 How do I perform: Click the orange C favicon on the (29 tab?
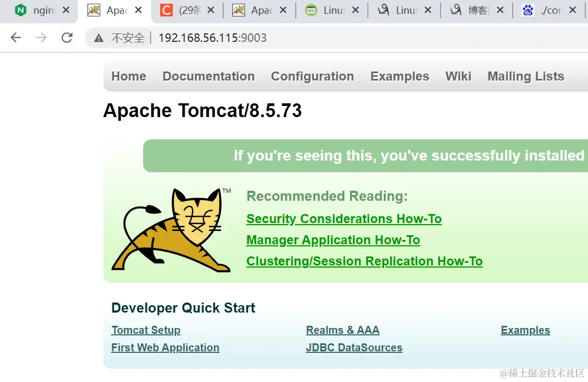pos(166,10)
